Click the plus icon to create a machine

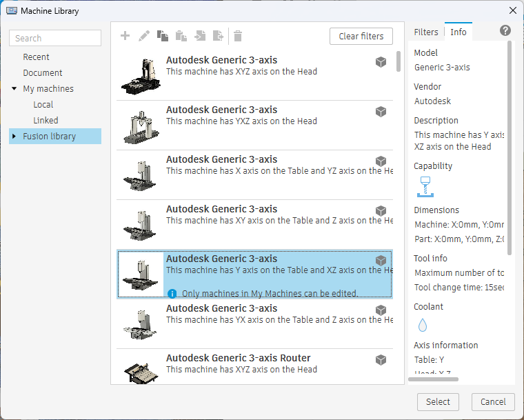coord(125,36)
